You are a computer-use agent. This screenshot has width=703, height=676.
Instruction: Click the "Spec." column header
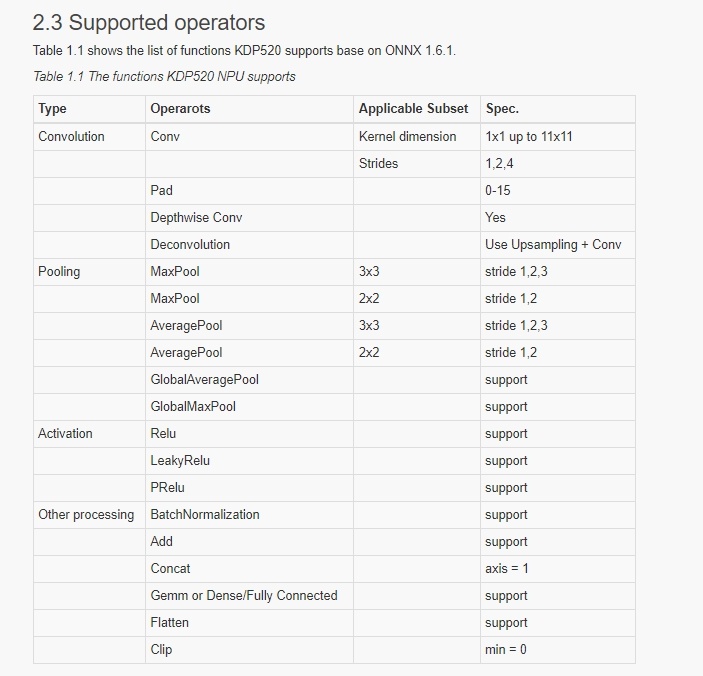click(502, 109)
